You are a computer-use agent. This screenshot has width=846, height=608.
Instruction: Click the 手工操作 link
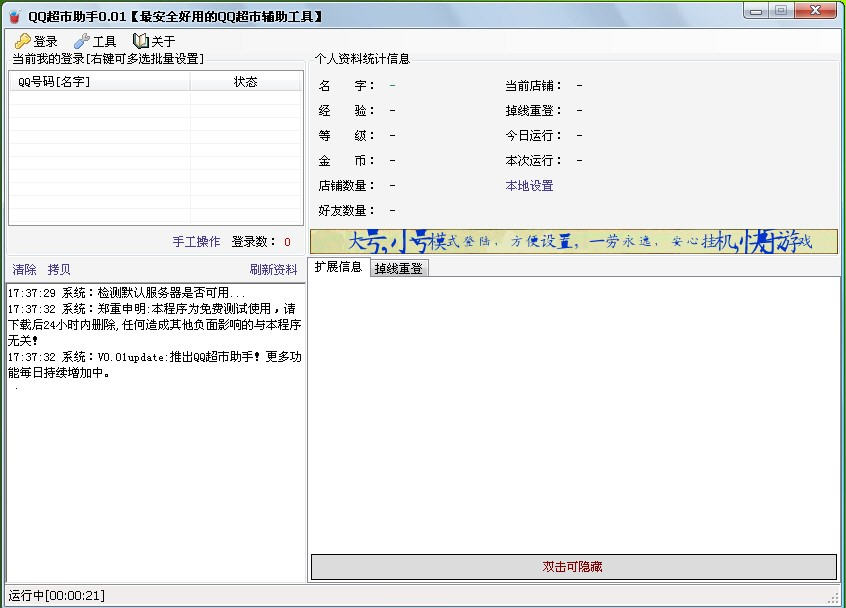196,242
